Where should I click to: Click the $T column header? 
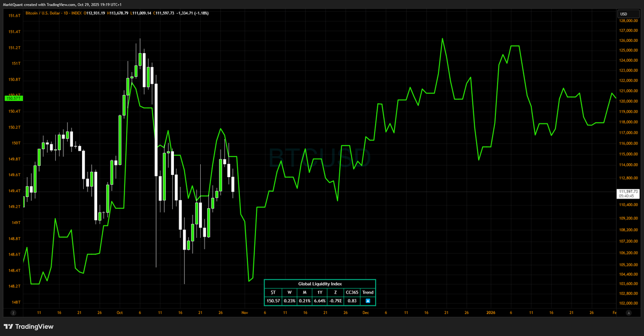point(273,292)
